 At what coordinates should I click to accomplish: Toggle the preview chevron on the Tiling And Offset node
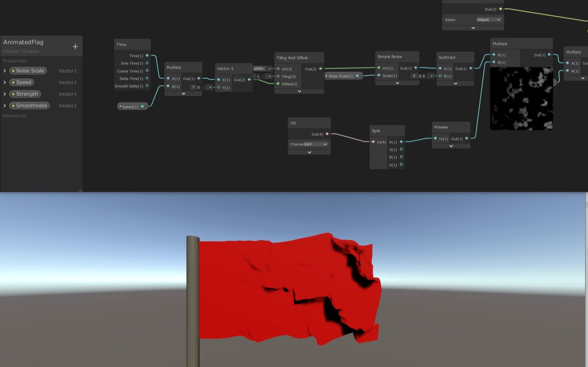[299, 91]
